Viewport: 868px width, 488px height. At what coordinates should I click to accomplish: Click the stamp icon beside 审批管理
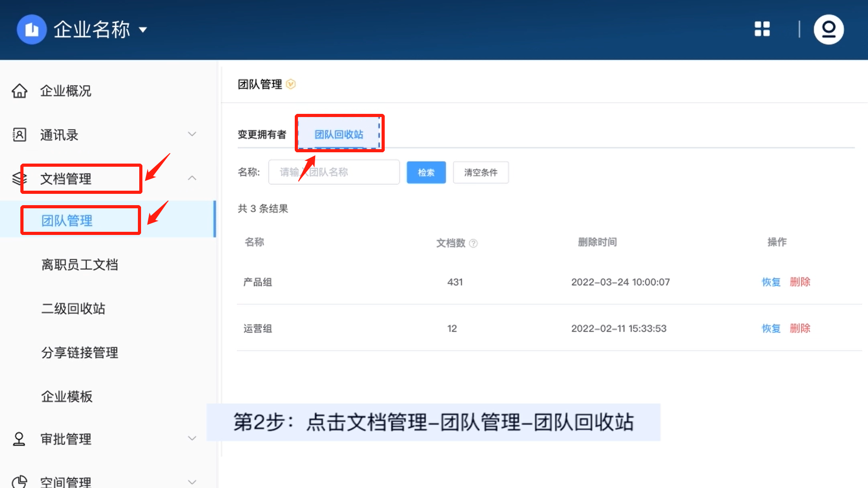(19, 439)
